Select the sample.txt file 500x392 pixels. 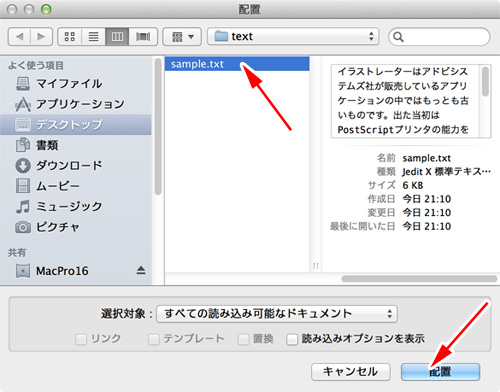(x=237, y=64)
